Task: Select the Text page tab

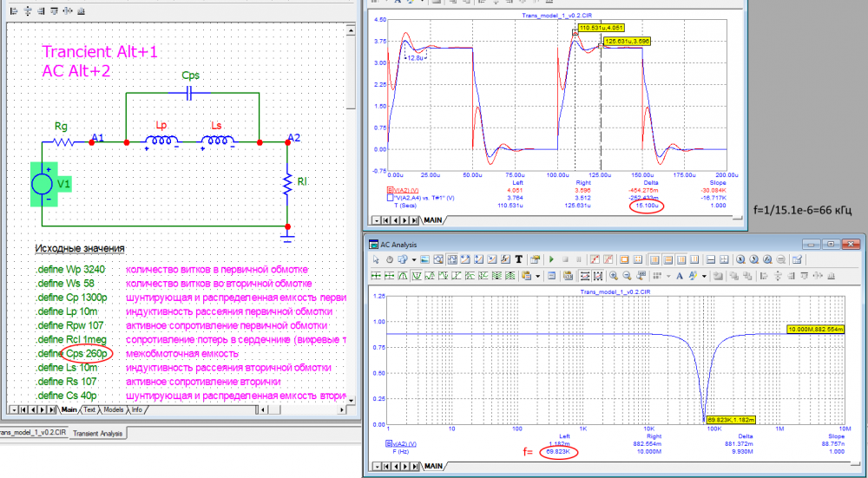Action: 89,409
